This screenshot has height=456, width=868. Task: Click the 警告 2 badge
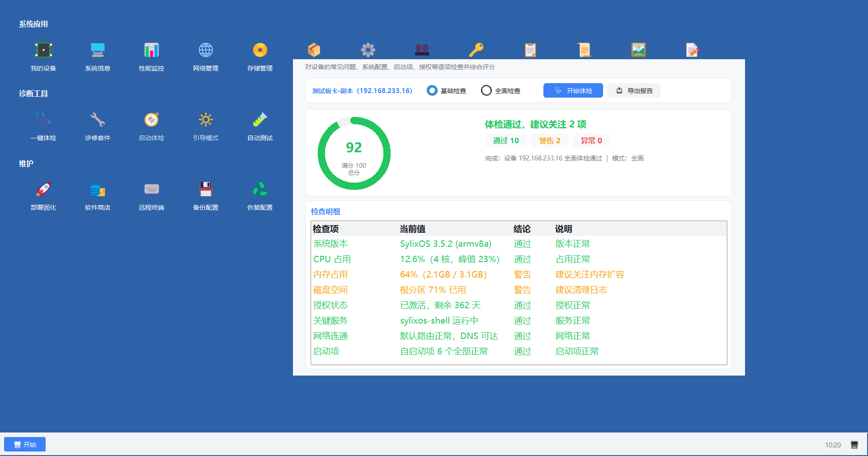click(550, 141)
